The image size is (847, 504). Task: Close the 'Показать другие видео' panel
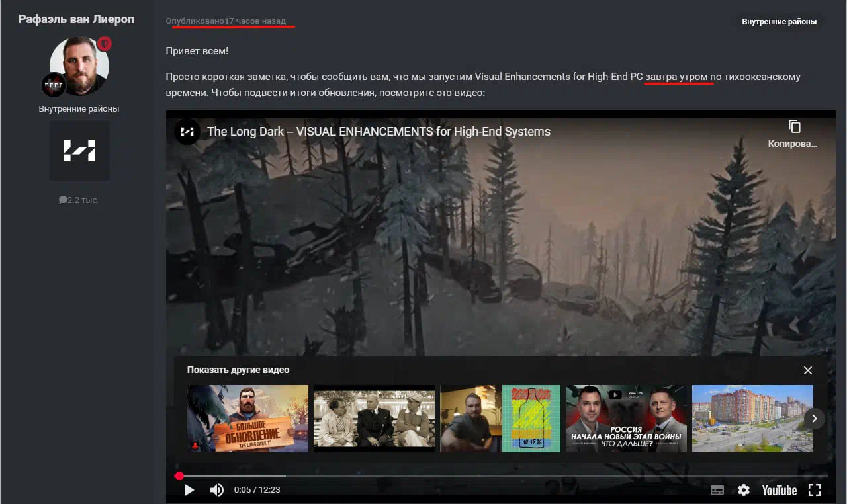pos(807,370)
